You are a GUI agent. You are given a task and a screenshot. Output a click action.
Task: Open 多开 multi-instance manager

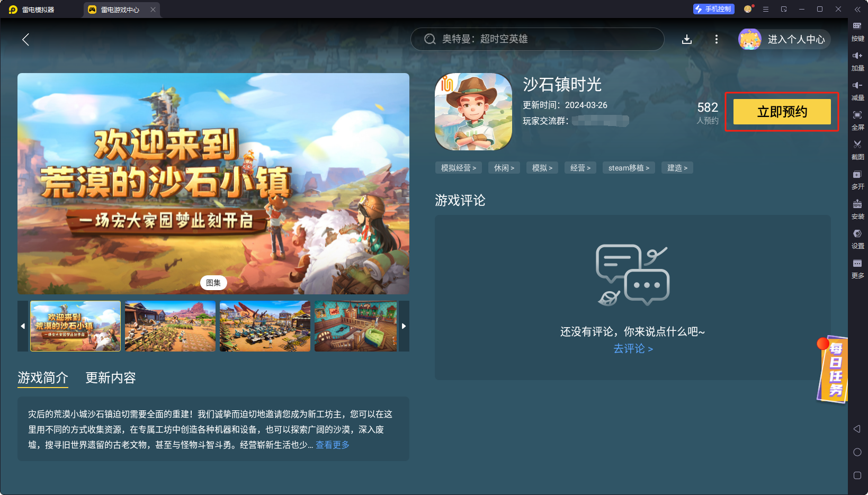tap(857, 180)
